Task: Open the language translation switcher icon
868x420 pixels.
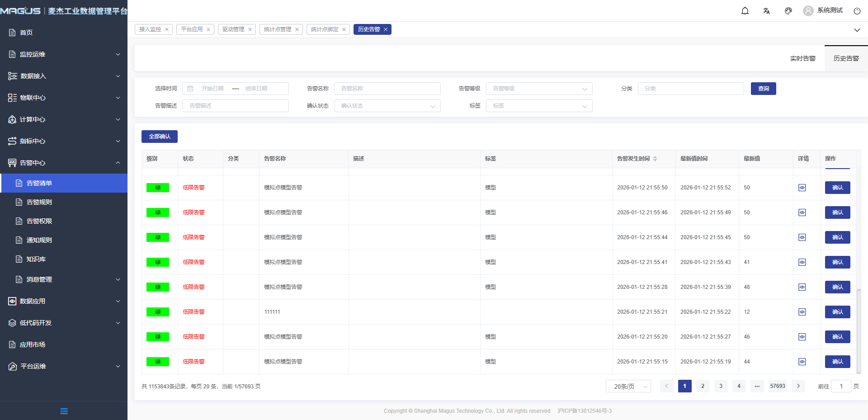Action: coord(767,11)
